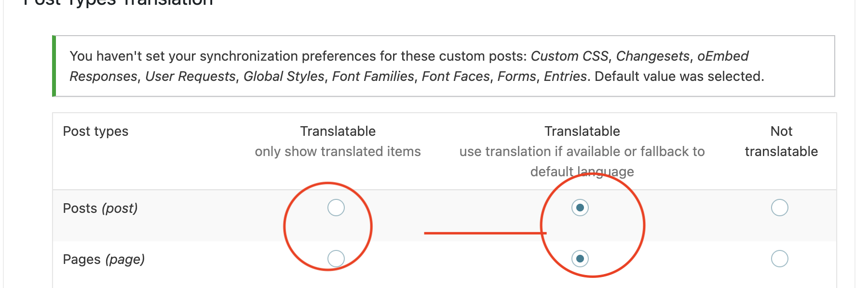Set Posts to Not translatable
The width and height of the screenshot is (868, 288).
(x=779, y=208)
